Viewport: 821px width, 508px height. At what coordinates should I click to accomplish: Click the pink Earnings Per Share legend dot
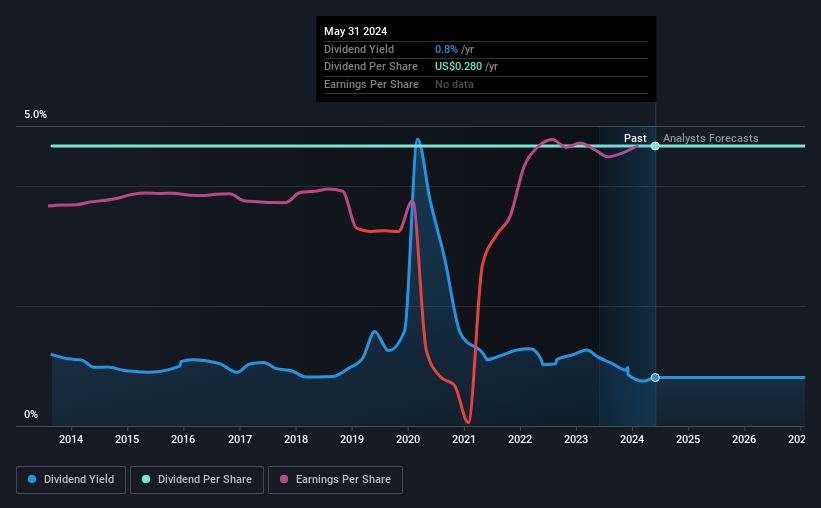click(284, 479)
